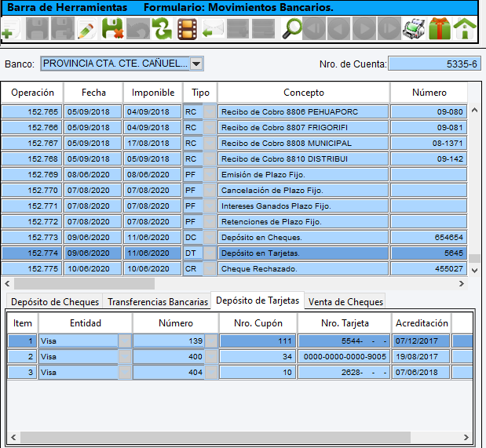This screenshot has height=448, width=486.
Task: Click the Imponible column header
Action: tap(153, 93)
